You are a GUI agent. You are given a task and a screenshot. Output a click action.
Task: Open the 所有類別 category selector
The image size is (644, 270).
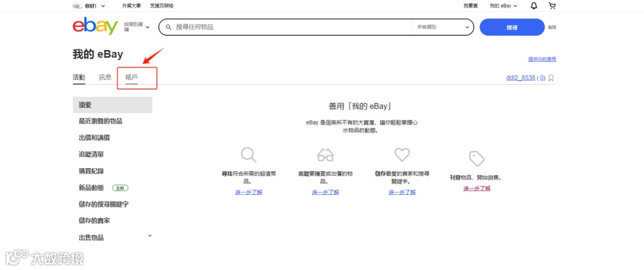442,27
